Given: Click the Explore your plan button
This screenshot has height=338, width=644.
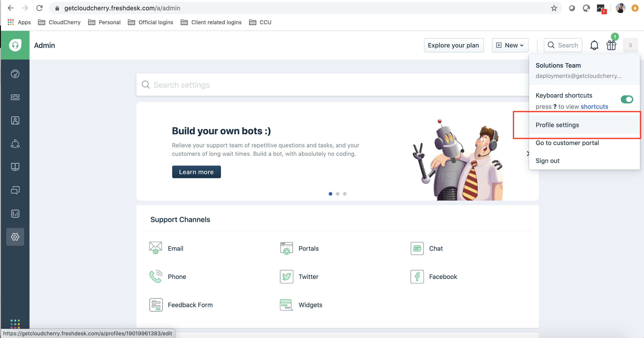Looking at the screenshot, I should tap(453, 45).
